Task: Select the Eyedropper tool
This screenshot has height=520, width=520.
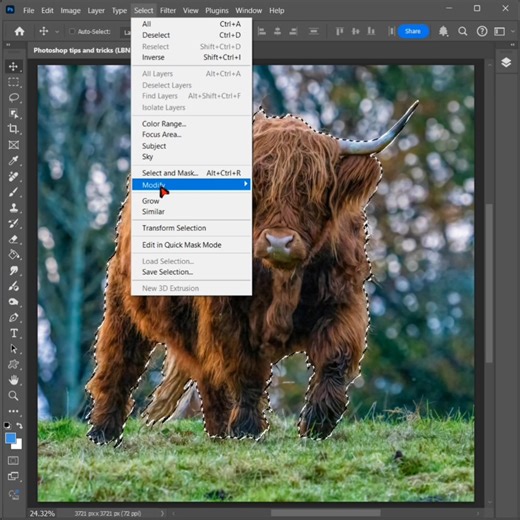Action: pyautogui.click(x=13, y=161)
